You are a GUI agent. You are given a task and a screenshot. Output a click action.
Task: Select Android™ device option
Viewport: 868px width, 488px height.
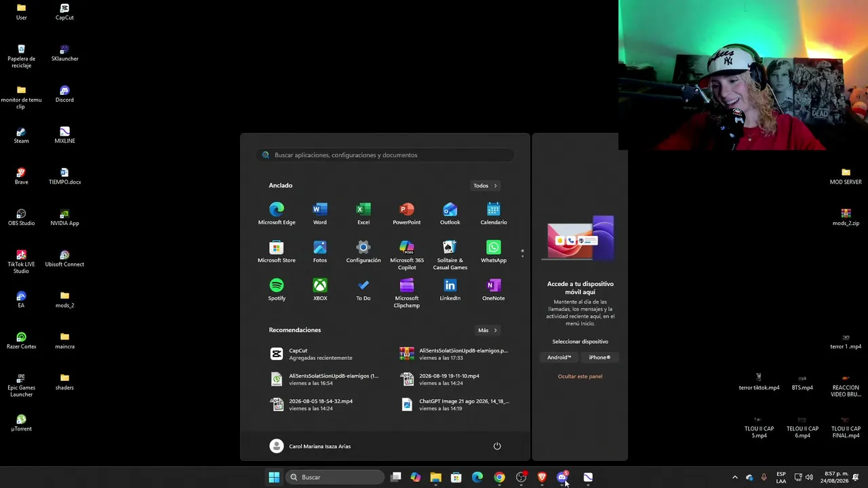pos(559,357)
